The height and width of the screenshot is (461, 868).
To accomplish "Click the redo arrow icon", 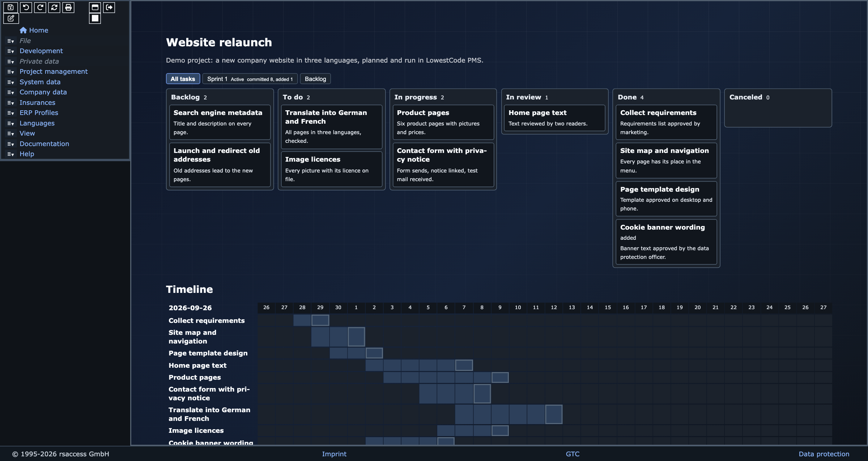I will 40,7.
